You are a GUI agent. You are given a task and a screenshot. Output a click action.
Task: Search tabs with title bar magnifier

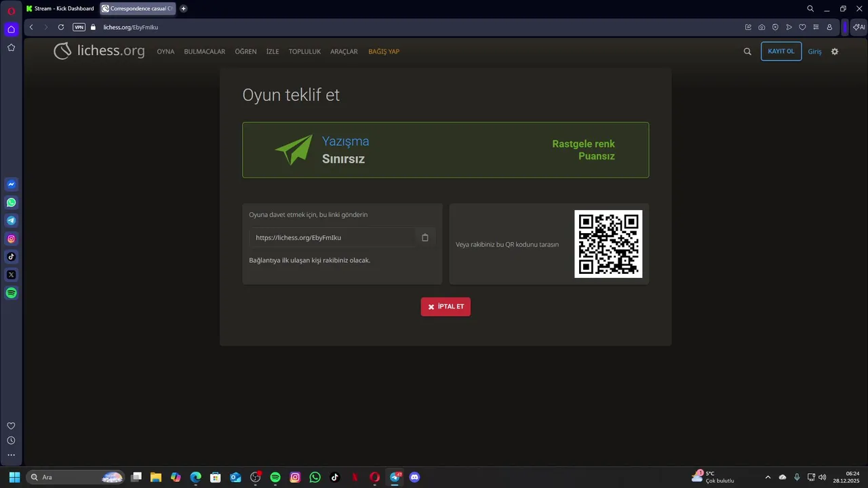click(x=810, y=9)
